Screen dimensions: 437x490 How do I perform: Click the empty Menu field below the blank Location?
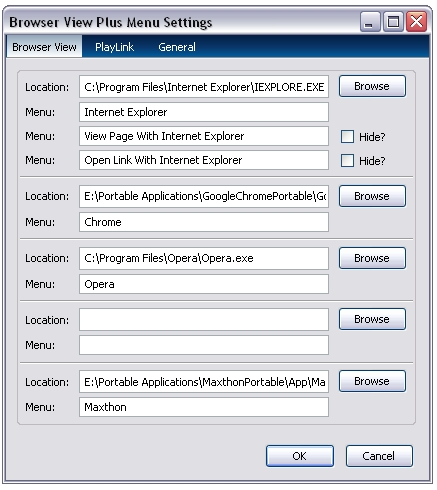pyautogui.click(x=204, y=345)
